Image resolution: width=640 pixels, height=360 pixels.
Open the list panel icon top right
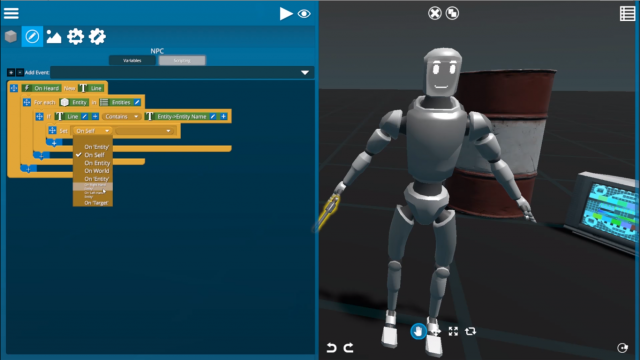pos(627,13)
